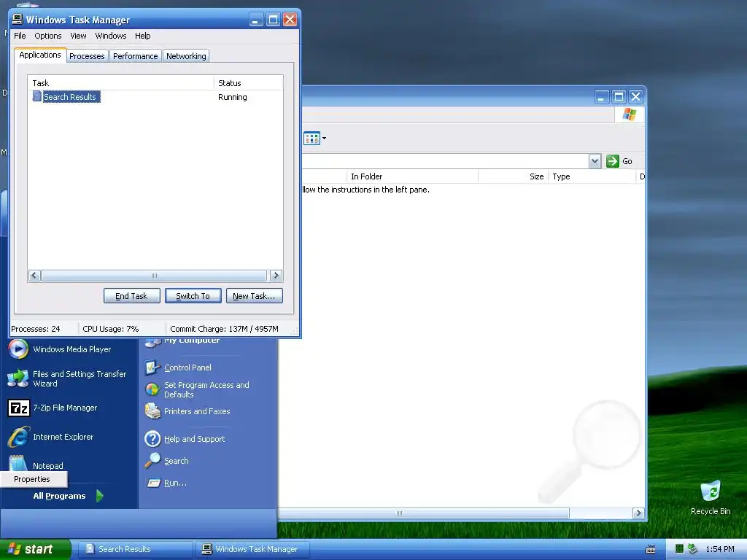Image resolution: width=747 pixels, height=560 pixels.
Task: Open the Recycle Bin on desktop
Action: tap(711, 497)
